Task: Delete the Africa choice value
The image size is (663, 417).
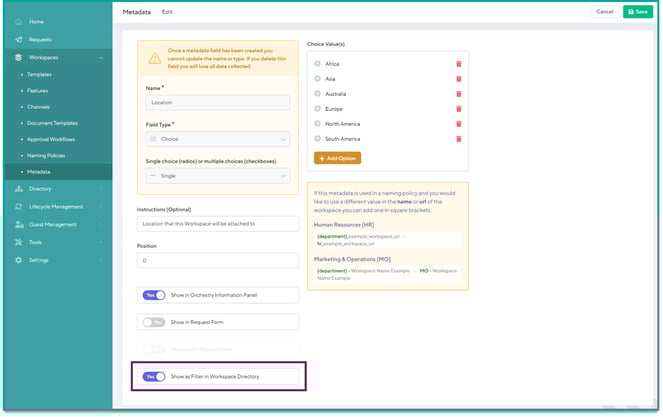Action: pyautogui.click(x=459, y=64)
